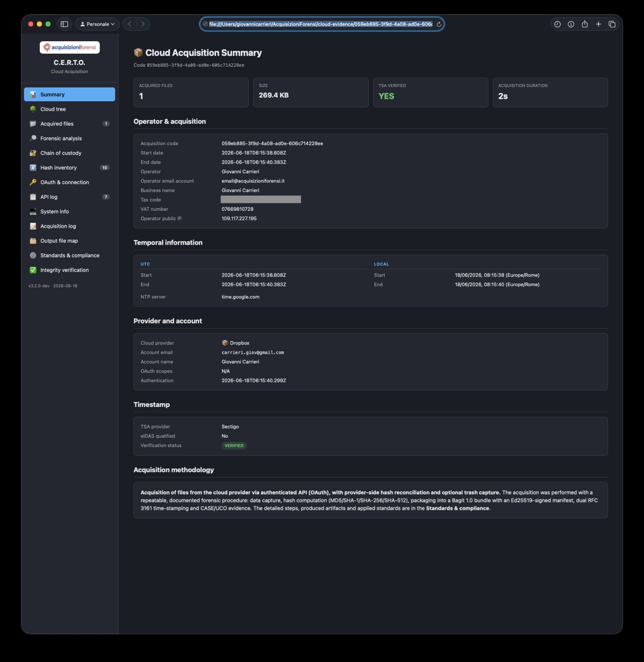
Task: Reload the page with the refresh icon
Action: (x=439, y=24)
